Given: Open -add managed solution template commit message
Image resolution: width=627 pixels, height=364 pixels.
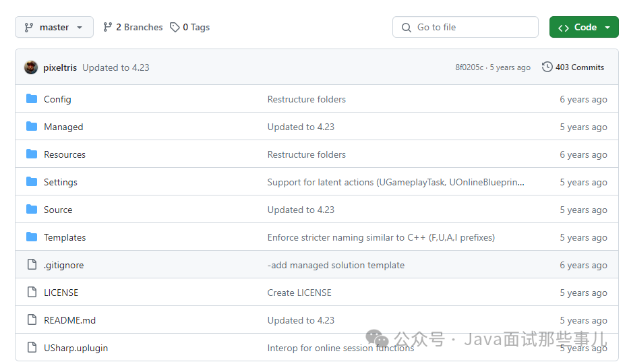Looking at the screenshot, I should coord(336,265).
